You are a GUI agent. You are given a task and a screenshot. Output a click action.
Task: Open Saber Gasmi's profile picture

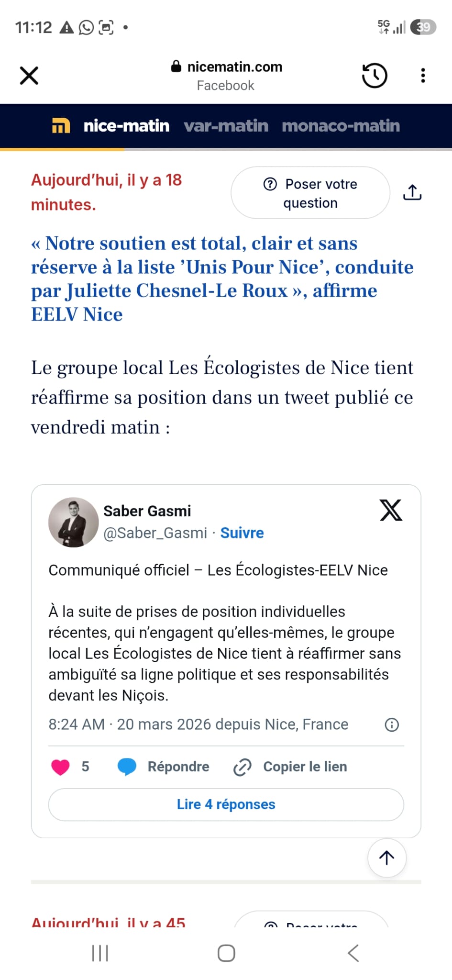pyautogui.click(x=74, y=522)
